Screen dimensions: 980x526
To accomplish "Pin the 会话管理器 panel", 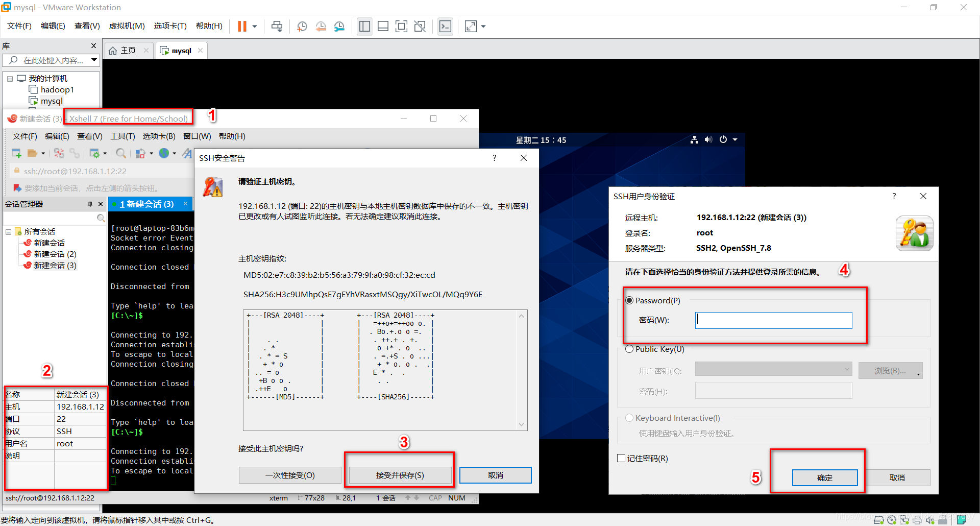I will 90,204.
